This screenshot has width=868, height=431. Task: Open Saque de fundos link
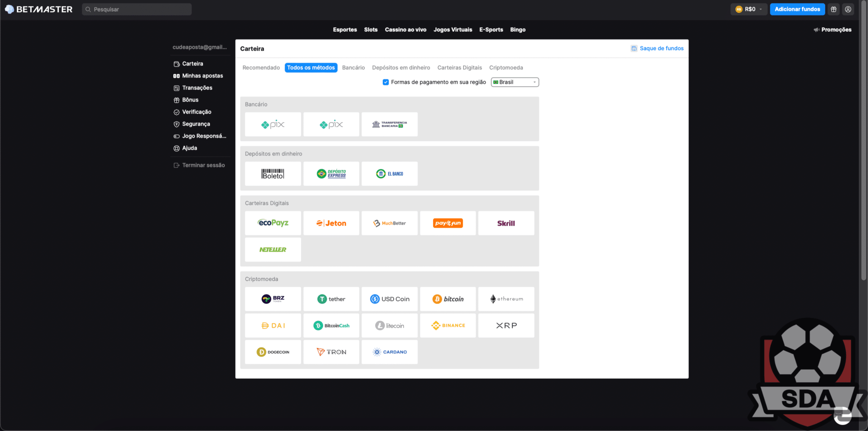tap(657, 48)
